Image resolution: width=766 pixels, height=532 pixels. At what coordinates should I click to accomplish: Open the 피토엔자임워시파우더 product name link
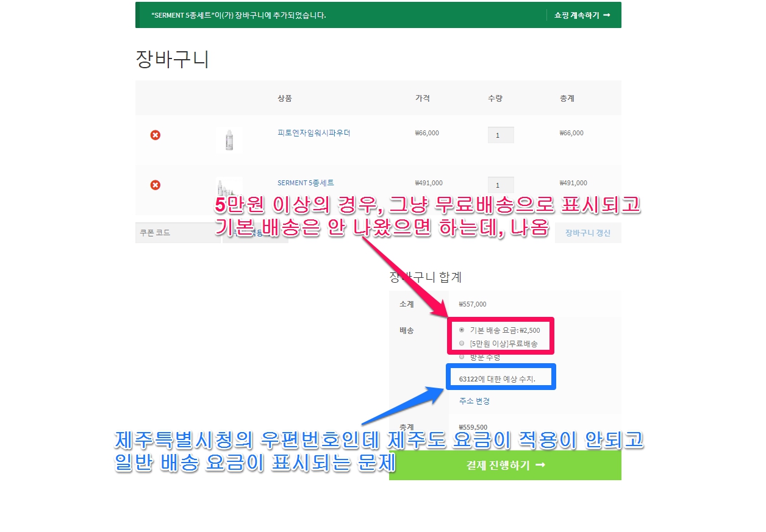pyautogui.click(x=313, y=133)
